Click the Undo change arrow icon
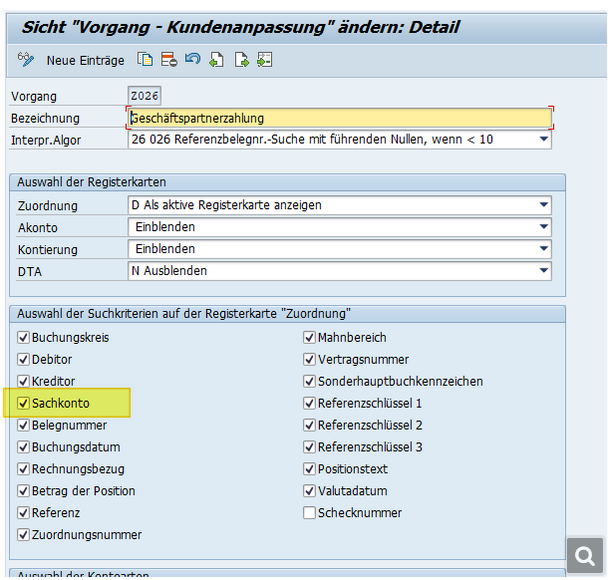 pyautogui.click(x=192, y=60)
